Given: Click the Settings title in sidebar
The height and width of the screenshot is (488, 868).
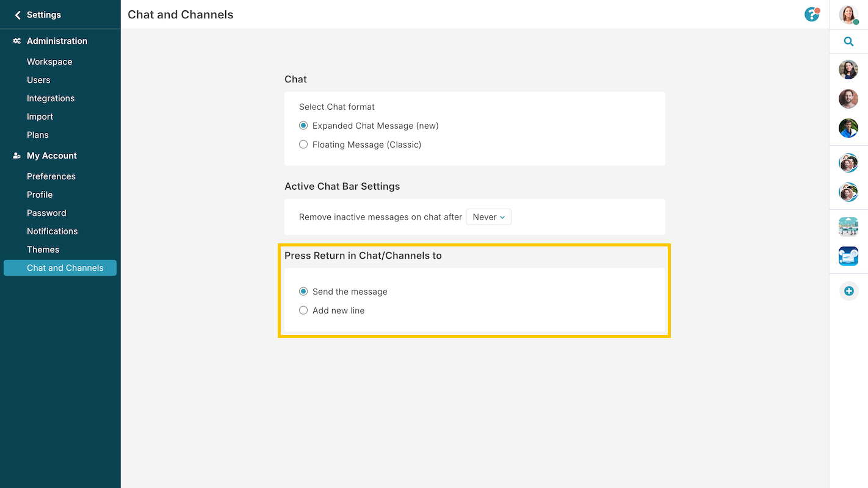Looking at the screenshot, I should [x=44, y=15].
